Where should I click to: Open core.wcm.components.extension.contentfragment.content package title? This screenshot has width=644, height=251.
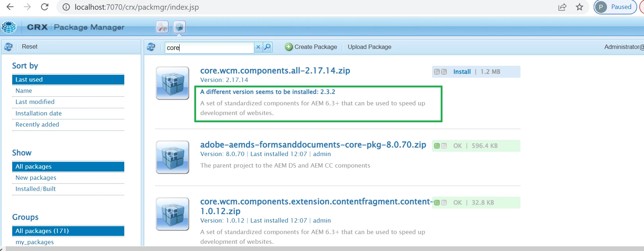[x=316, y=206]
